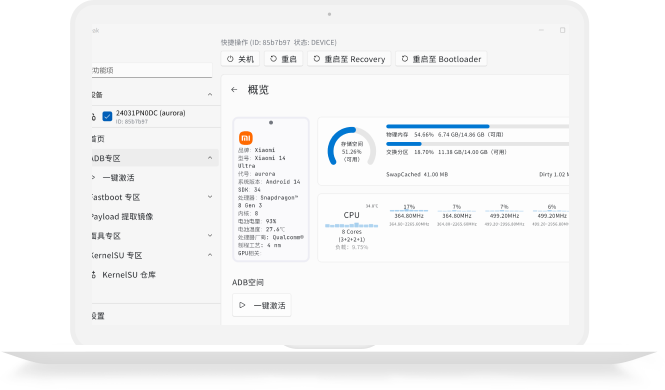
Task: Click the 关机 power-off button
Action: [x=240, y=59]
